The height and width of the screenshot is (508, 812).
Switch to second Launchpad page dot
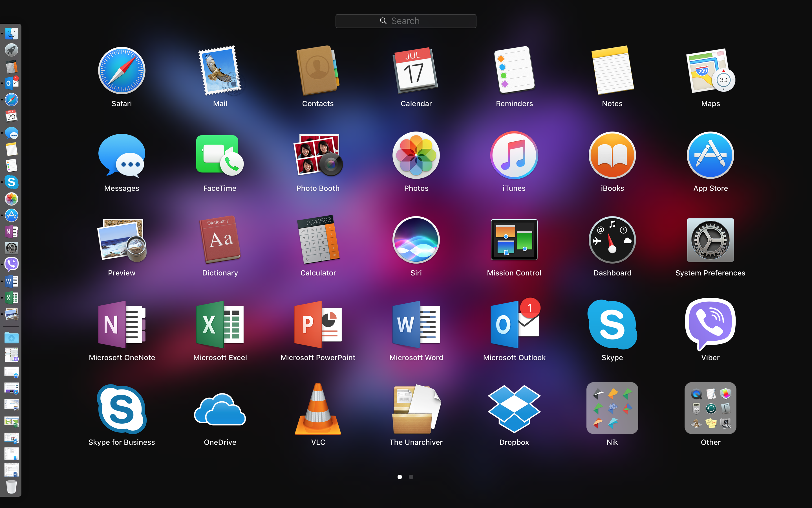pyautogui.click(x=411, y=477)
